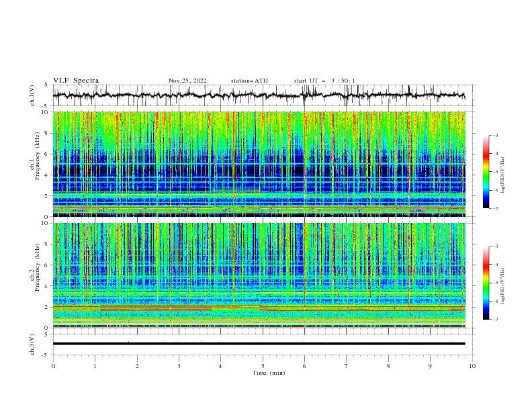Click the ch.2 spectrogram plot
This screenshot has width=532, height=411.
point(259,275)
